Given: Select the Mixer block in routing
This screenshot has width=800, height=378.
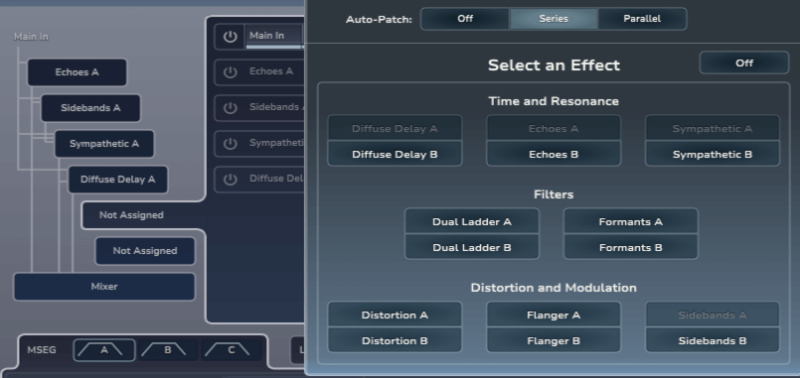Looking at the screenshot, I should pos(104,286).
